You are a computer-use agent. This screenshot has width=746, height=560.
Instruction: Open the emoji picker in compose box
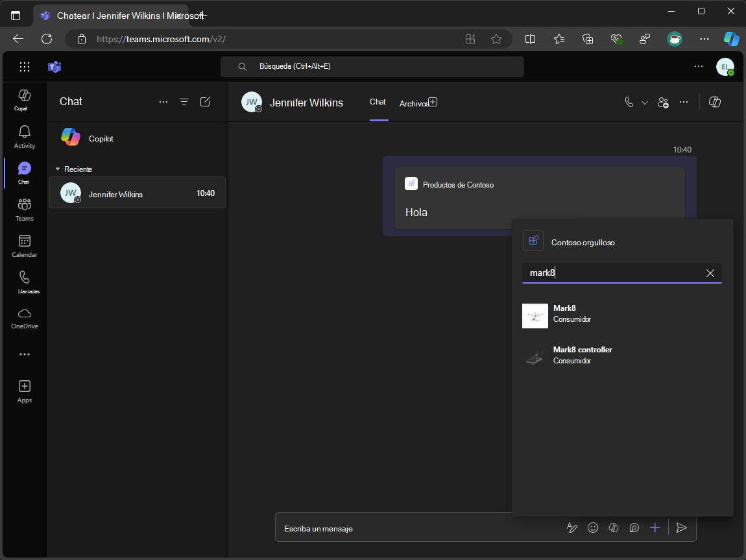592,528
